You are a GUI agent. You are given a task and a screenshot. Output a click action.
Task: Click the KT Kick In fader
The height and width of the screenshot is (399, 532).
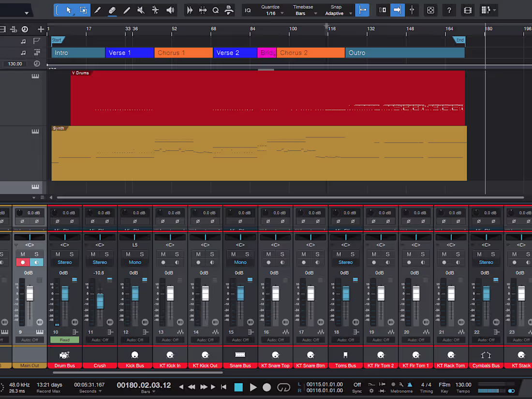(x=170, y=294)
